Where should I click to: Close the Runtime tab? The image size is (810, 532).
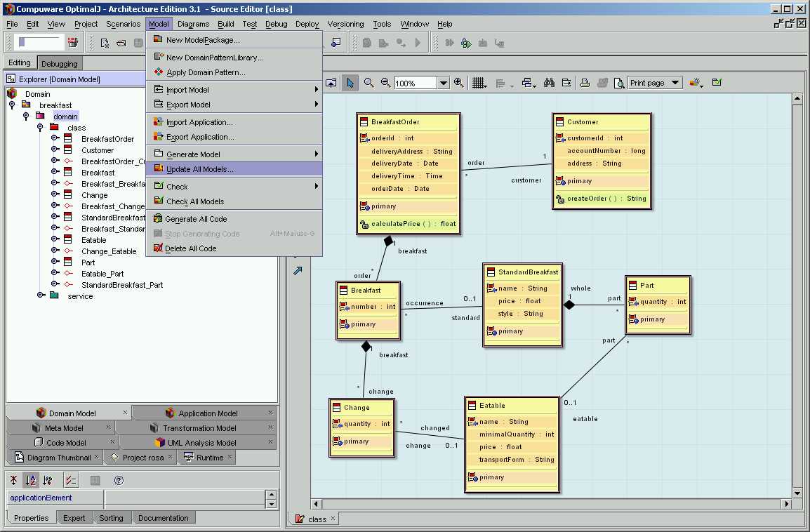pyautogui.click(x=230, y=457)
